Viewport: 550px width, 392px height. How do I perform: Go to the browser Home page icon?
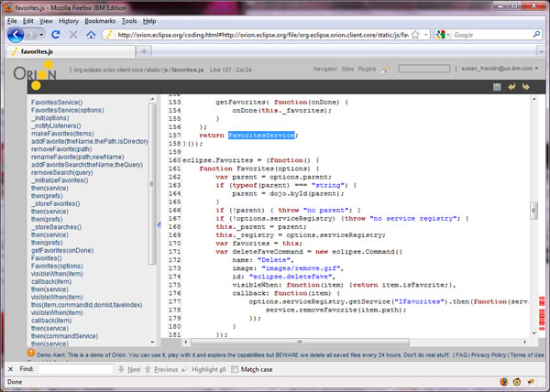click(92, 35)
